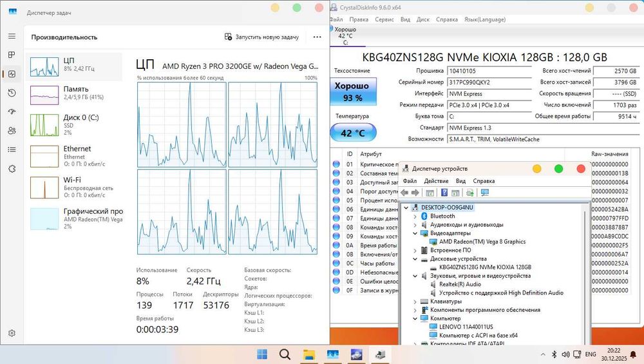Open Сервис menu in CrystalDiskInfo
Image resolution: width=644 pixels, height=364 pixels.
384,19
